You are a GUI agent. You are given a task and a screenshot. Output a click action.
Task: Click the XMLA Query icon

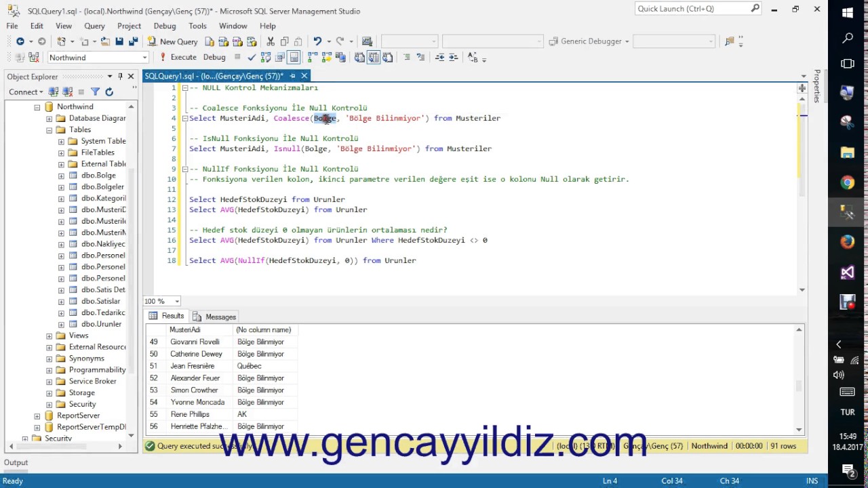click(252, 41)
